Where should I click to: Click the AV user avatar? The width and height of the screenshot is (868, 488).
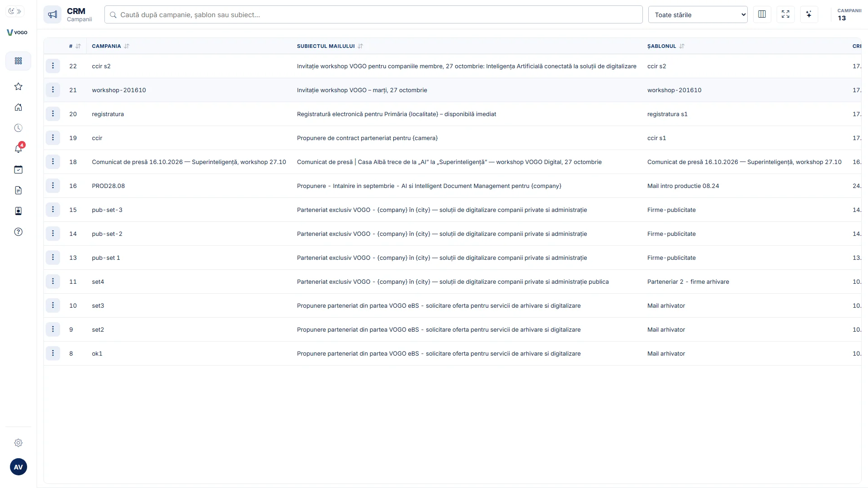click(19, 467)
